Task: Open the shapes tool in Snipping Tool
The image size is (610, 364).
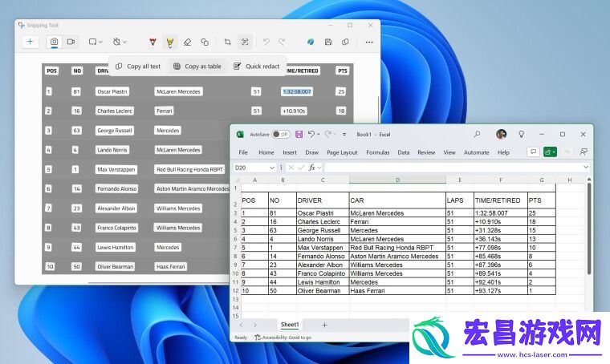Action: click(205, 42)
